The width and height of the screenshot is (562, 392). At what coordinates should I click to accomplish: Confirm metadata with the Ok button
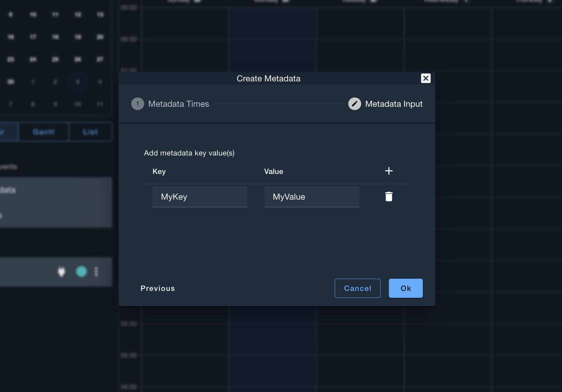point(406,288)
